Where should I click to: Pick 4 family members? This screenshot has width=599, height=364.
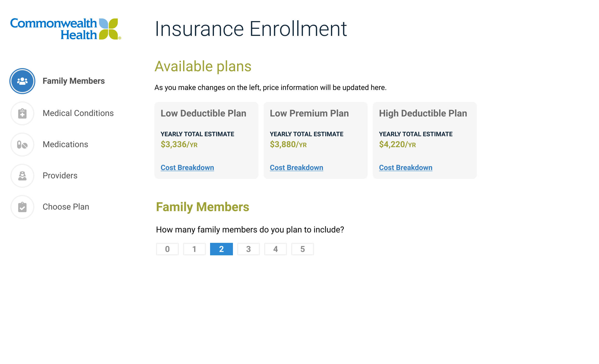click(x=275, y=249)
